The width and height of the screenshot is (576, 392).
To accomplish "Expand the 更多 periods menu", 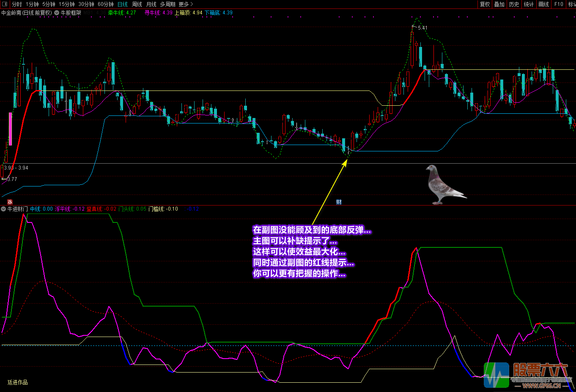I will pyautogui.click(x=186, y=4).
